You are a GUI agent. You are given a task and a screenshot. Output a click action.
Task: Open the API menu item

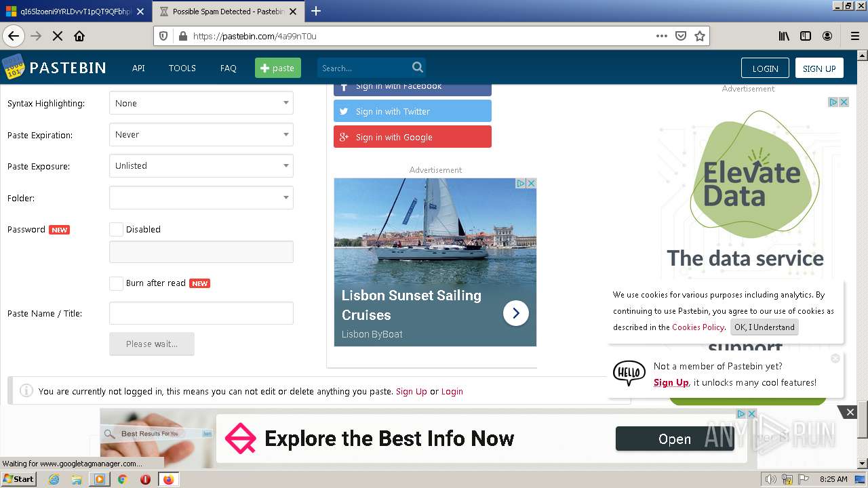138,68
